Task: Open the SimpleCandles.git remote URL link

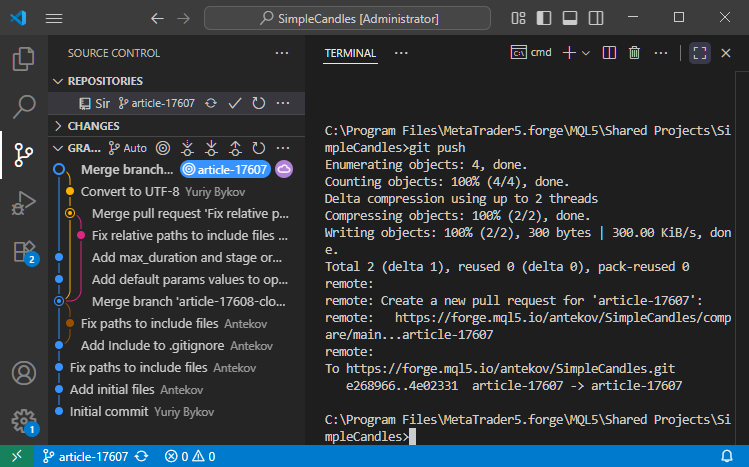Action: tap(510, 369)
